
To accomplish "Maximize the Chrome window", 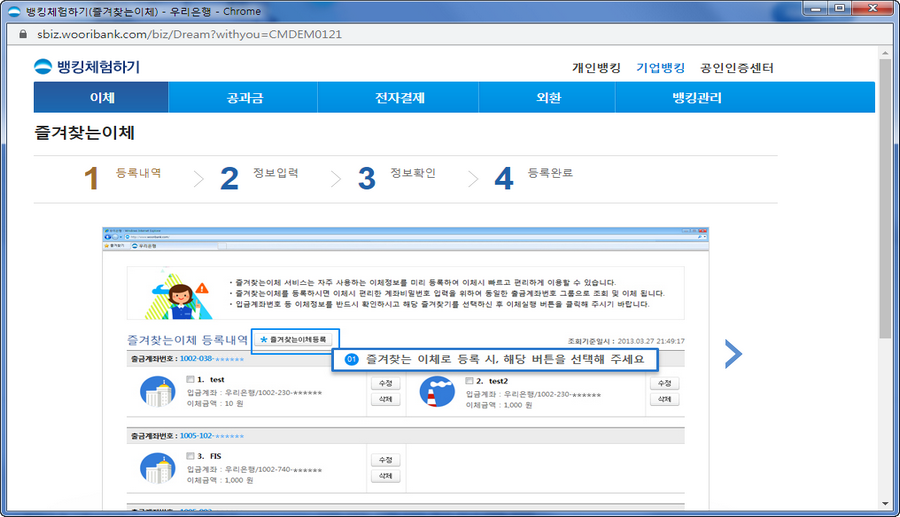I will 840,8.
